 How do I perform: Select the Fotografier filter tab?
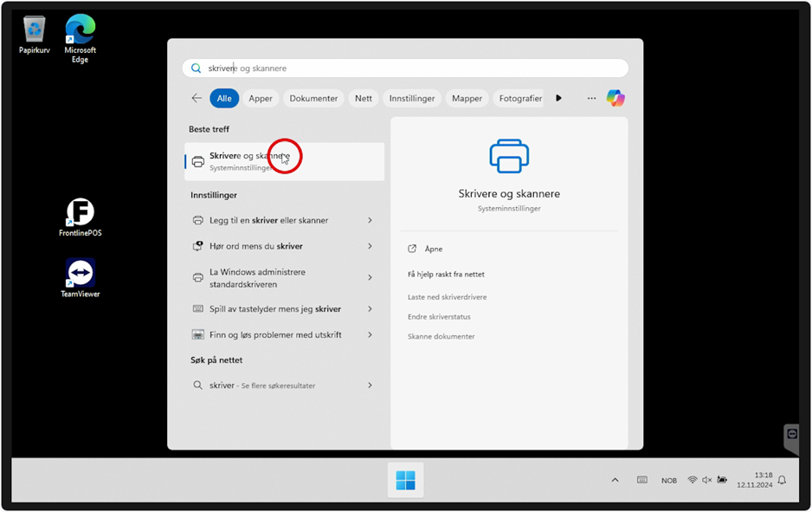click(519, 98)
